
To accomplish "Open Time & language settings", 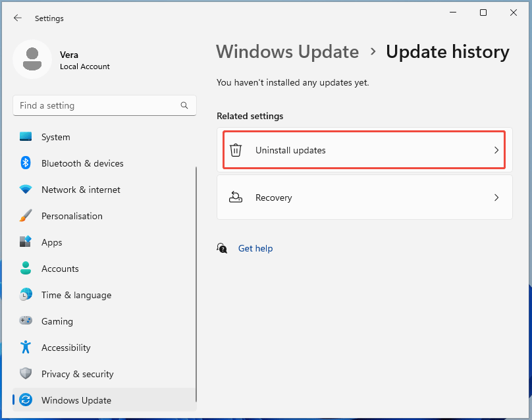I will coord(76,295).
